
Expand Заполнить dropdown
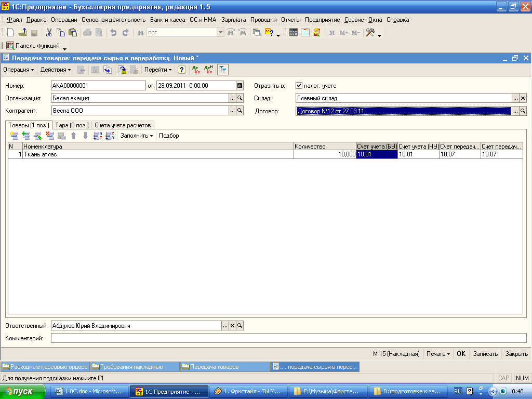click(x=137, y=136)
